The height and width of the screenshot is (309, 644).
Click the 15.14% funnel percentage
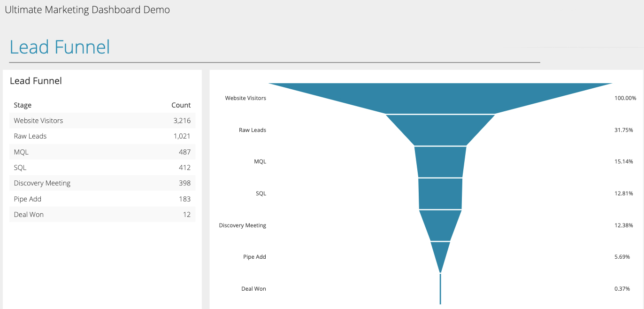[x=624, y=162]
